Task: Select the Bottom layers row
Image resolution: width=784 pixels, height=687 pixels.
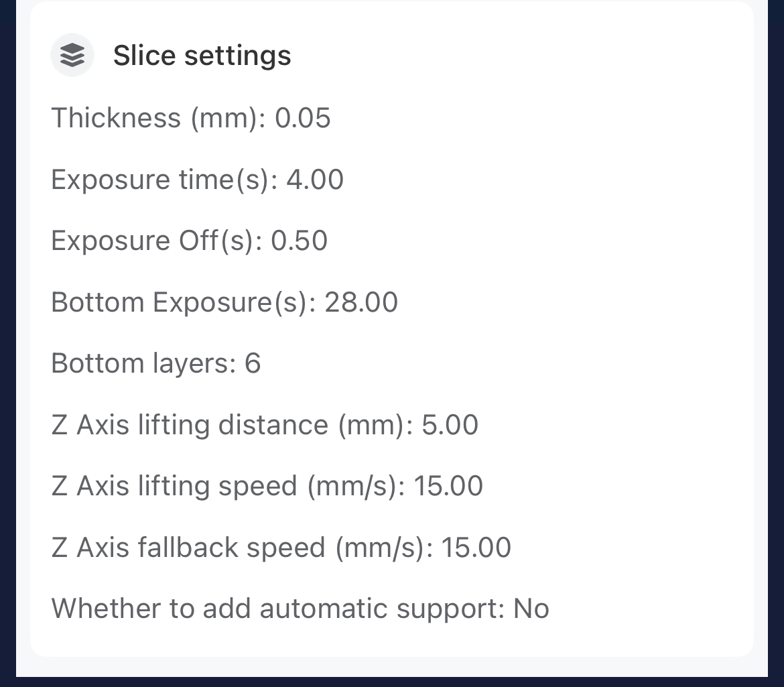Action: (x=155, y=363)
